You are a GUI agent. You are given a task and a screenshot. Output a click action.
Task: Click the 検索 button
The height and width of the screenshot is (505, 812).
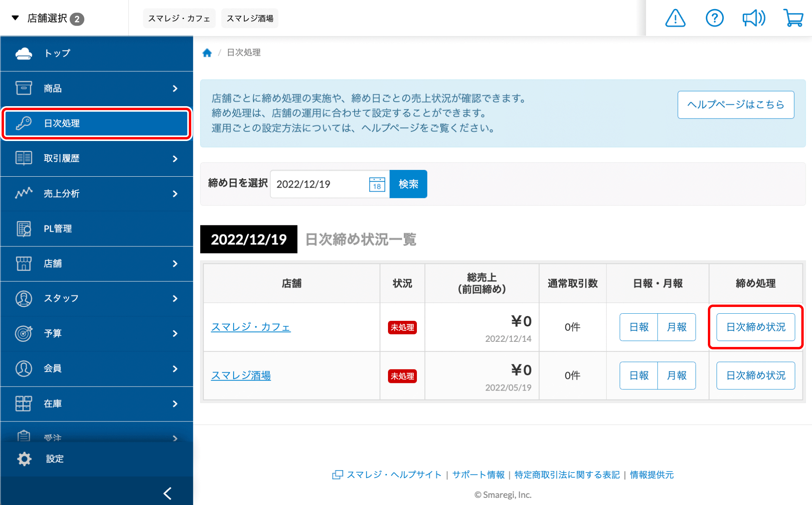click(408, 184)
